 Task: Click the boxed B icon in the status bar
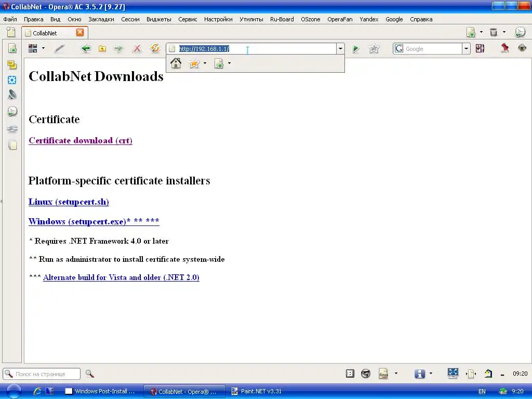[x=350, y=374]
